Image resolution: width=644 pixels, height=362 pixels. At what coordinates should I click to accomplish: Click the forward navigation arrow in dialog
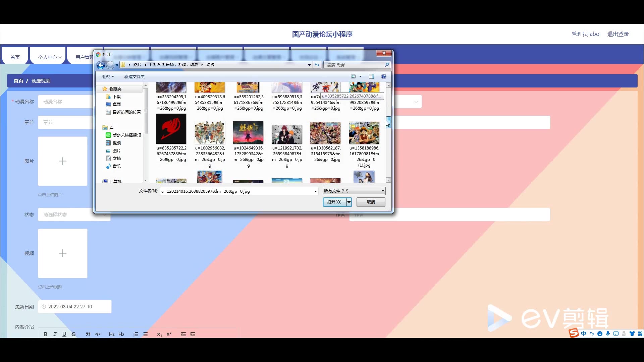[110, 65]
